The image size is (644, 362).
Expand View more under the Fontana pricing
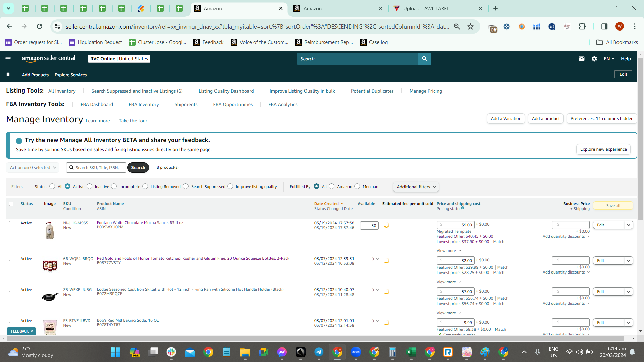[449, 251]
